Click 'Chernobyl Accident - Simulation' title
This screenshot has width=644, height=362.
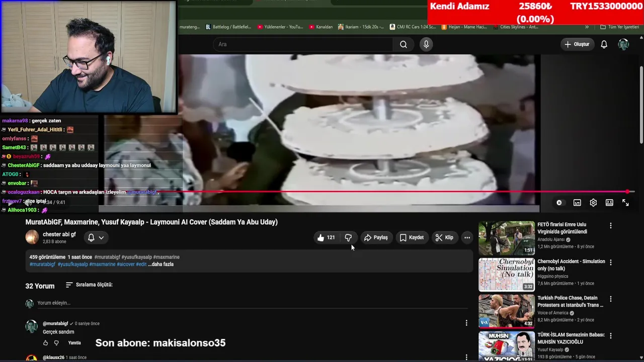pyautogui.click(x=571, y=265)
